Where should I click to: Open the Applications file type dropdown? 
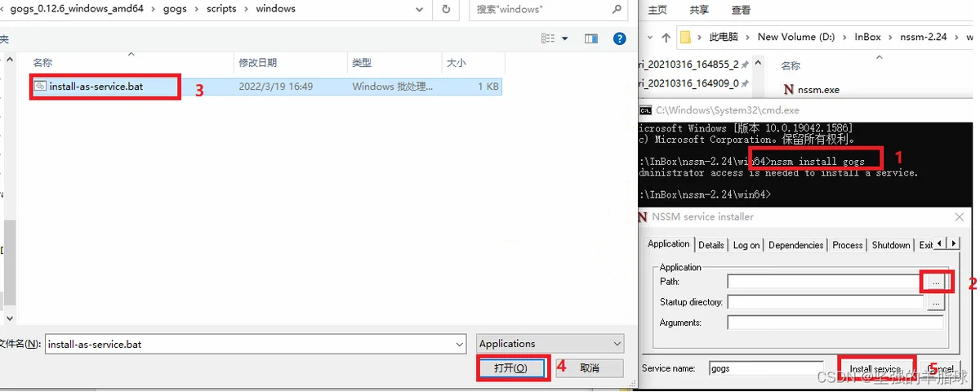[x=550, y=344]
